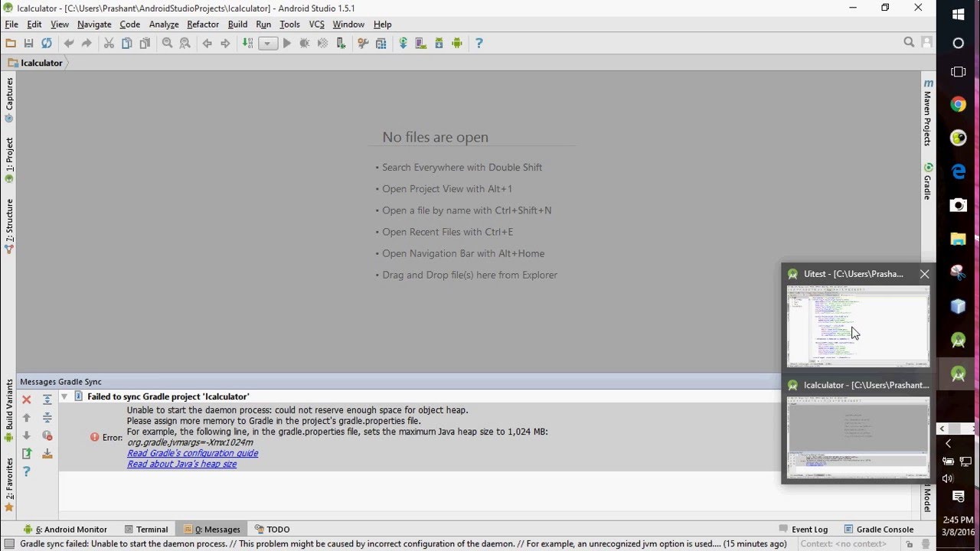Click Expand All icon in Messages panel
The width and height of the screenshot is (980, 551).
pyautogui.click(x=47, y=399)
